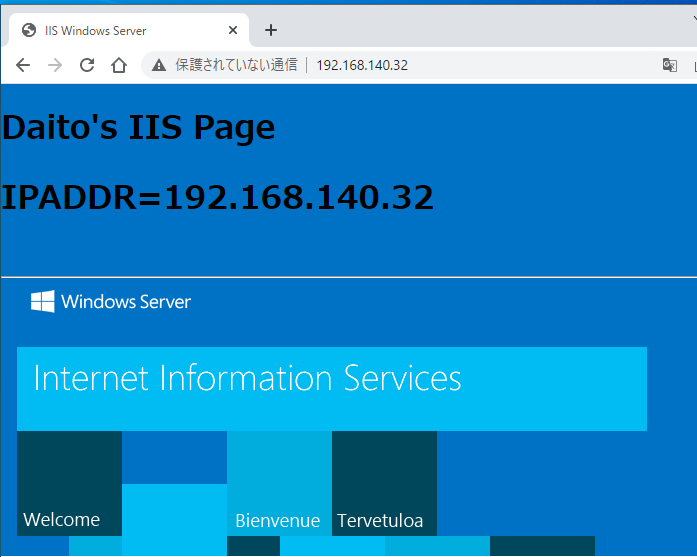Click the Internet Information Services banner
697x557 pixels.
pyautogui.click(x=332, y=389)
